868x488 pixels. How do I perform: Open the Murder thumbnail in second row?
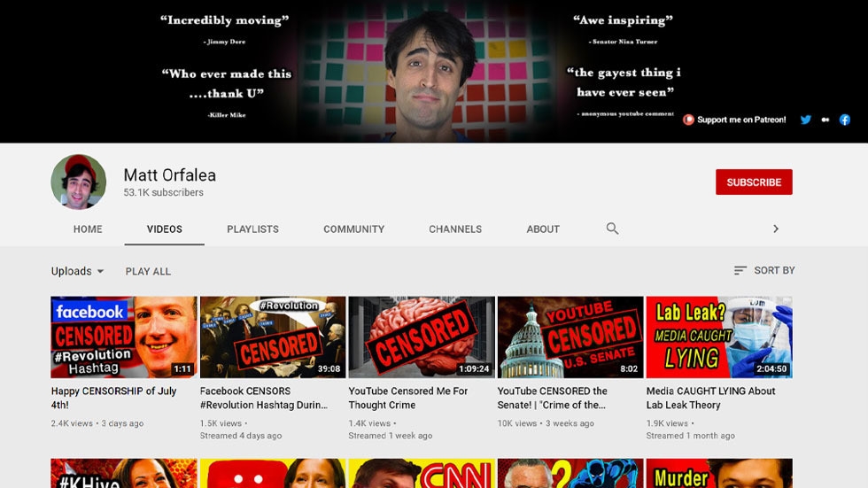coord(719,473)
